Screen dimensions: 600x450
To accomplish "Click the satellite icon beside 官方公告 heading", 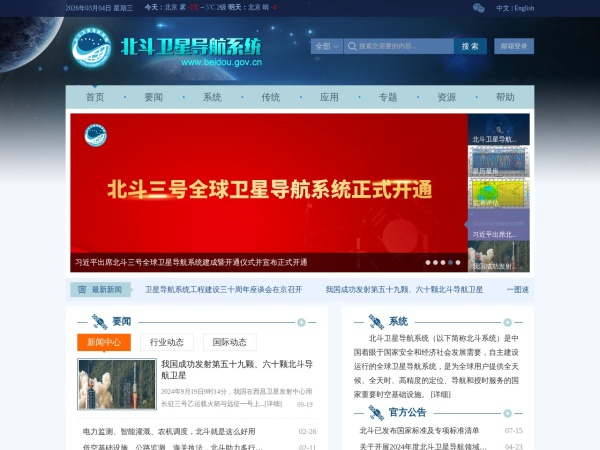I will point(376,412).
